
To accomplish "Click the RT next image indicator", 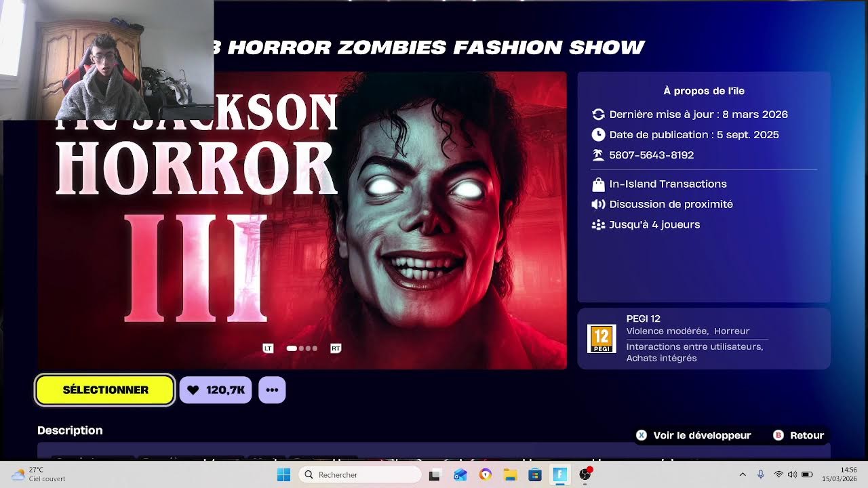I will point(336,348).
